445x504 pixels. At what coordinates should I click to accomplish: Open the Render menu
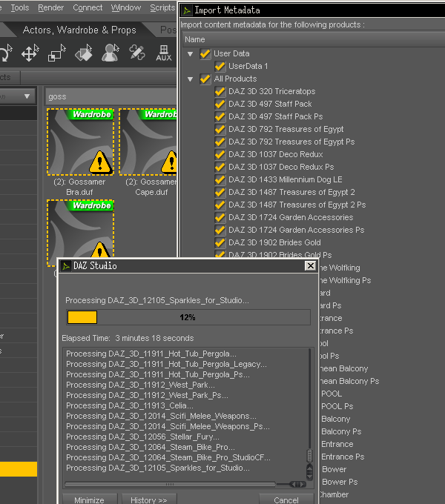tap(50, 7)
